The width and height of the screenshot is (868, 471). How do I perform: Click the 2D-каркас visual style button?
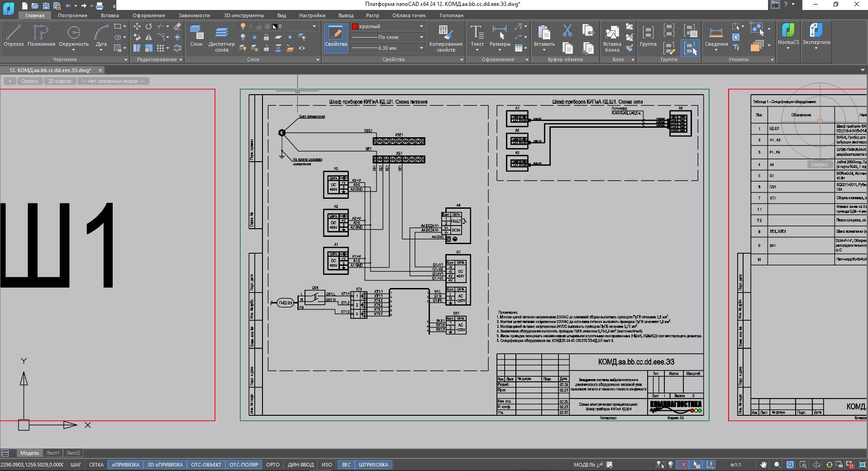pyautogui.click(x=60, y=81)
